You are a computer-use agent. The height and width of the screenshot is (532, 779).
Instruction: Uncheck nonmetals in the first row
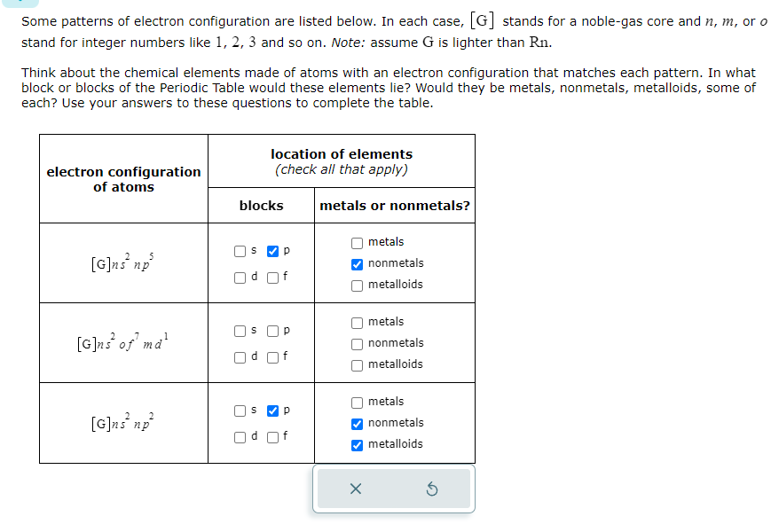pos(356,263)
